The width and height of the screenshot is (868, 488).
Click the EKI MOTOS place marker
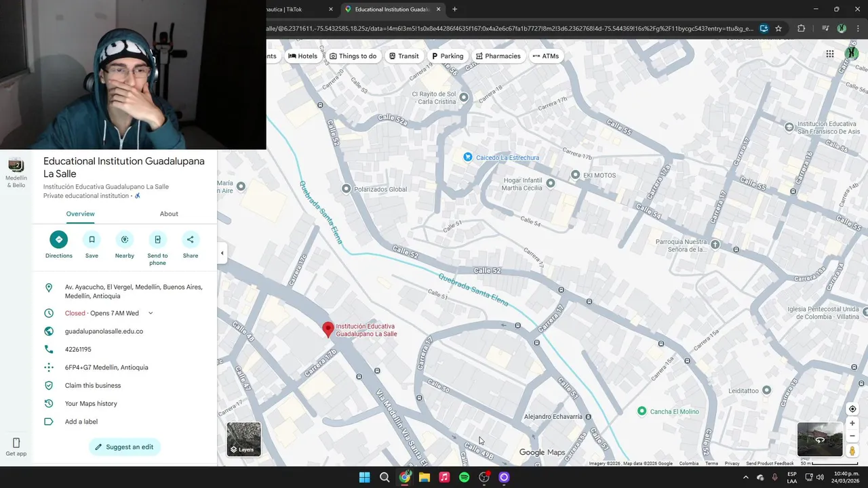576,175
